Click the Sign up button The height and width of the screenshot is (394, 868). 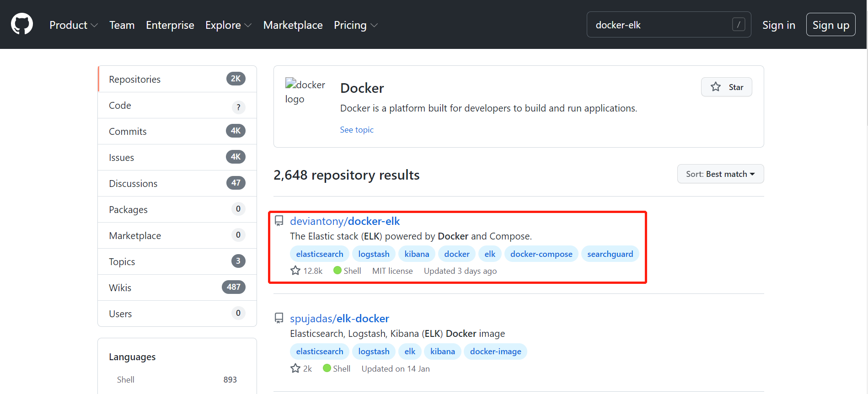830,25
